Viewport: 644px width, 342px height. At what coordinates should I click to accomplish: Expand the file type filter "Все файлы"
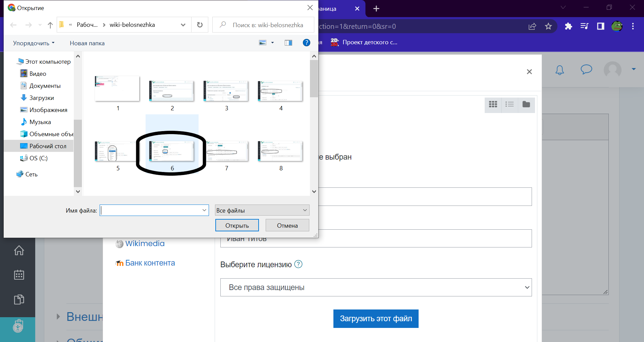(x=262, y=210)
